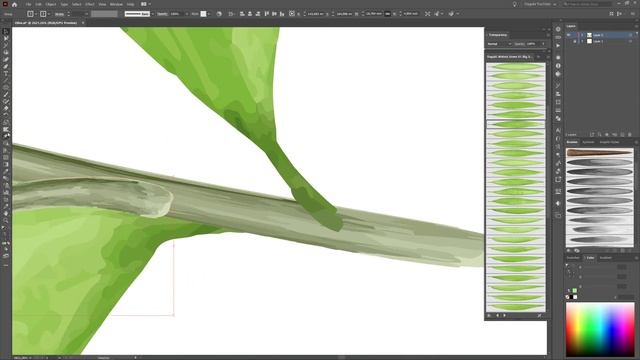Switch to the Swatches tab

573,258
